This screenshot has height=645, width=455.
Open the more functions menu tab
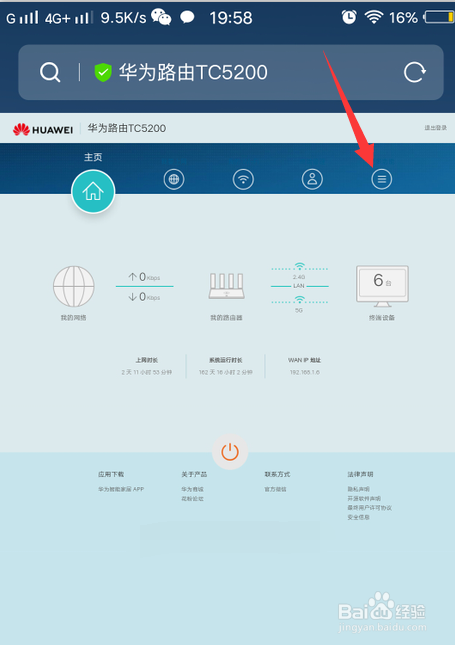[x=382, y=179]
